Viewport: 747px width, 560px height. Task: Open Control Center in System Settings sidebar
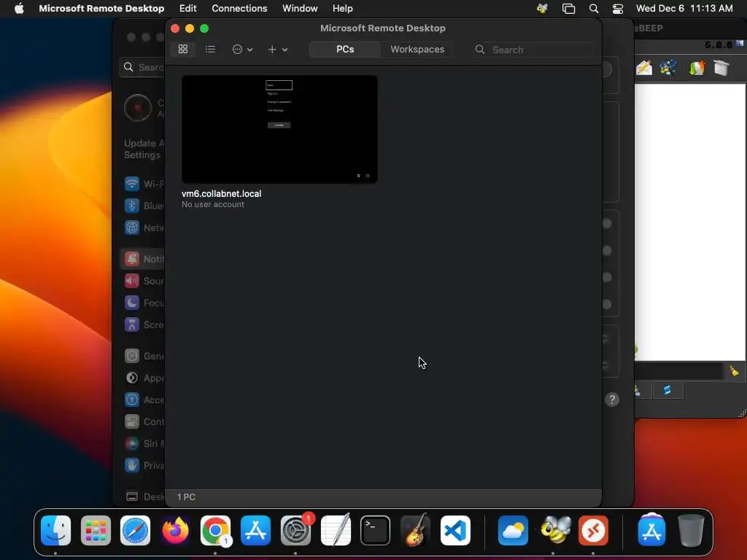(x=143, y=421)
